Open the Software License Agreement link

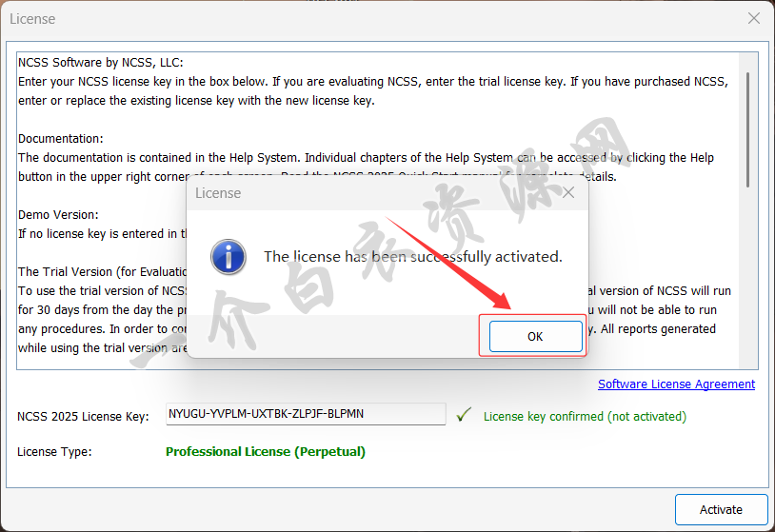click(676, 384)
